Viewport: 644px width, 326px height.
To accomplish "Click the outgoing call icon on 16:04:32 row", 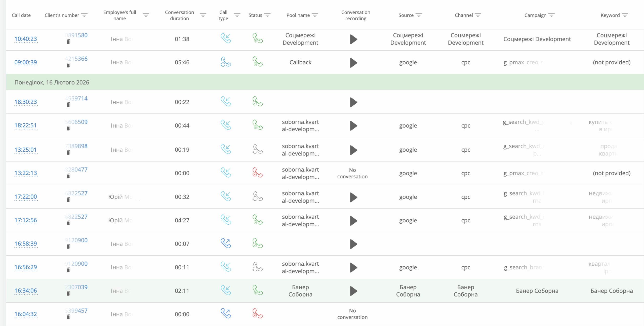I will tap(226, 314).
